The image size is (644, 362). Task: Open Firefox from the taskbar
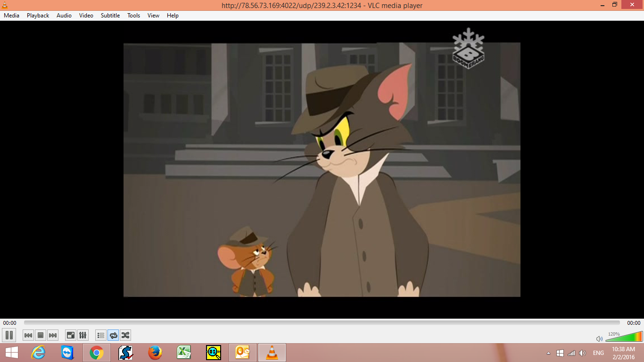155,353
